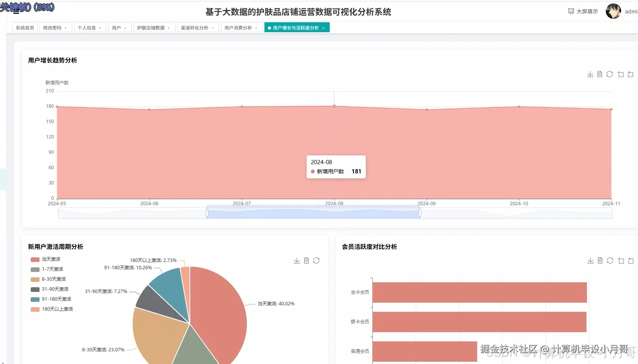Toggle the 8-30天激活 legend item

click(48, 279)
